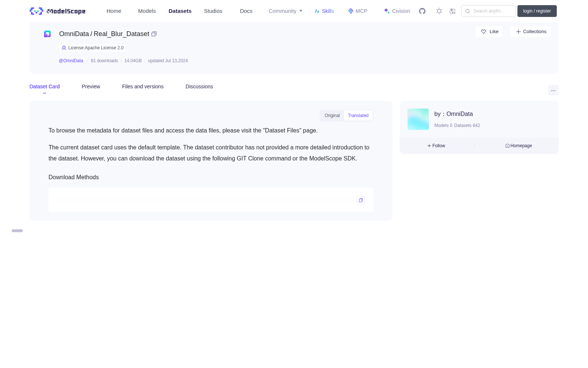
Task: Click the Skills icon in navbar
Action: 317,11
